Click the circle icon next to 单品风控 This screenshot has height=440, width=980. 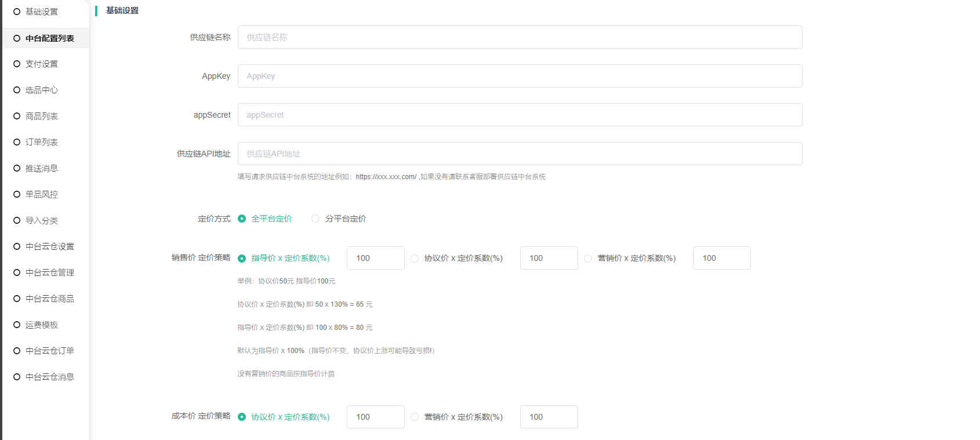[17, 194]
